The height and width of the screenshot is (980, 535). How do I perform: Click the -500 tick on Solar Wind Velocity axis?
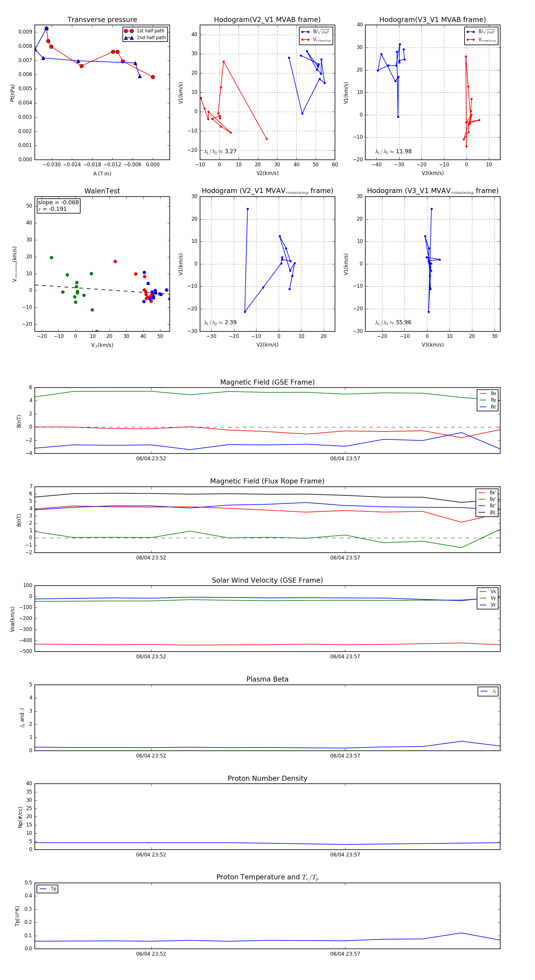[x=26, y=651]
